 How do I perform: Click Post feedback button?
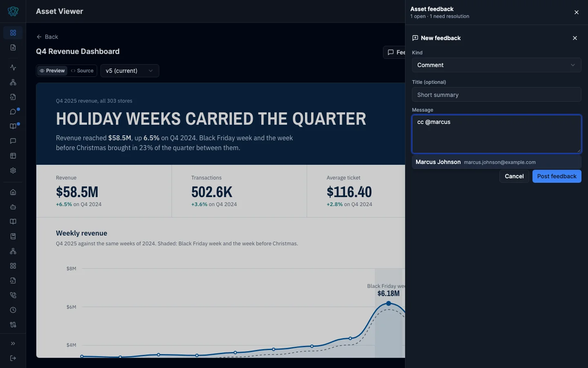click(557, 176)
